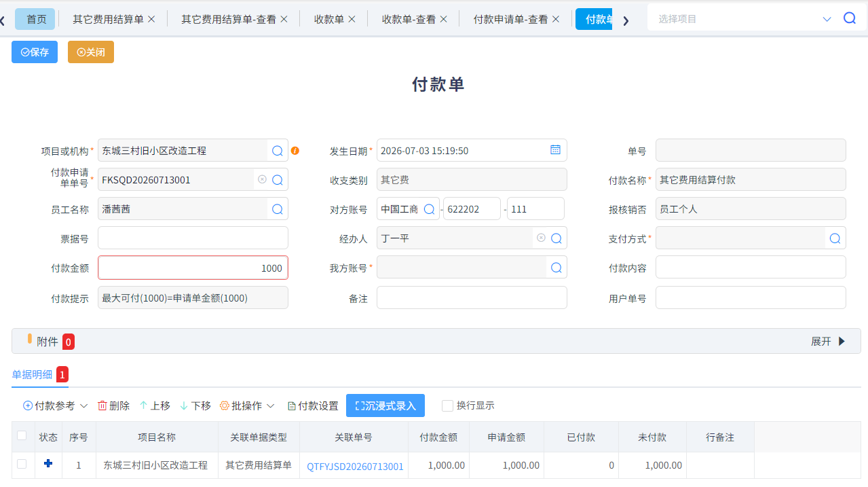Click search icon in 经办人 field
Viewport: 868px width, 487px height.
tap(556, 238)
